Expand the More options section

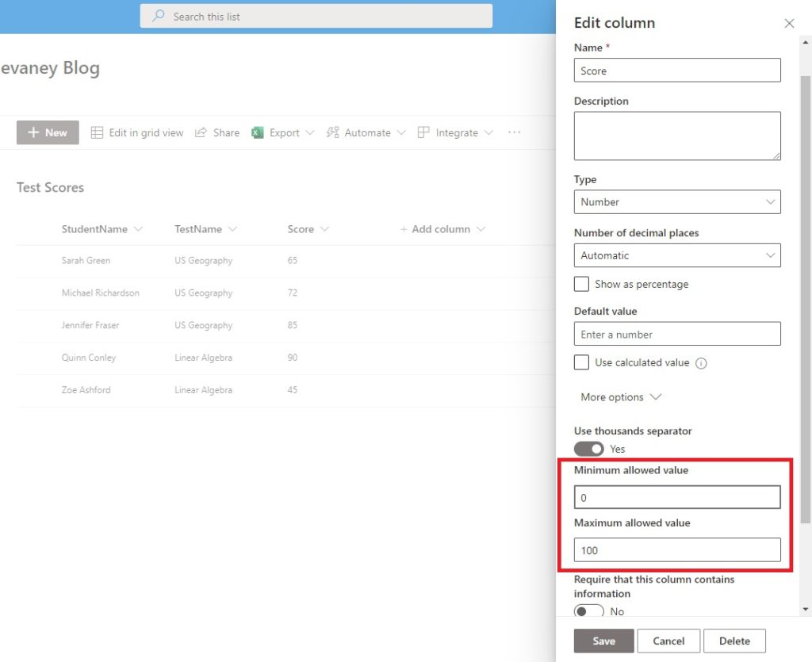click(x=621, y=396)
